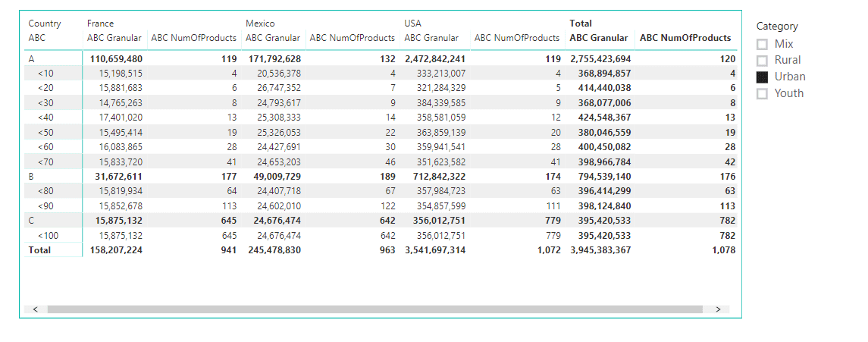Click the Category slicer title
868x342 pixels.
coord(777,26)
